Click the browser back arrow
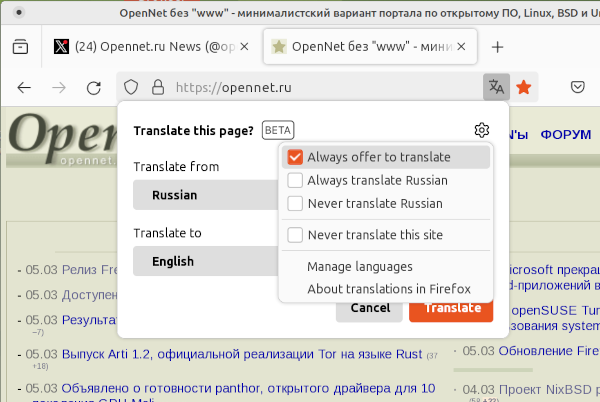The width and height of the screenshot is (600, 402). 24,87
